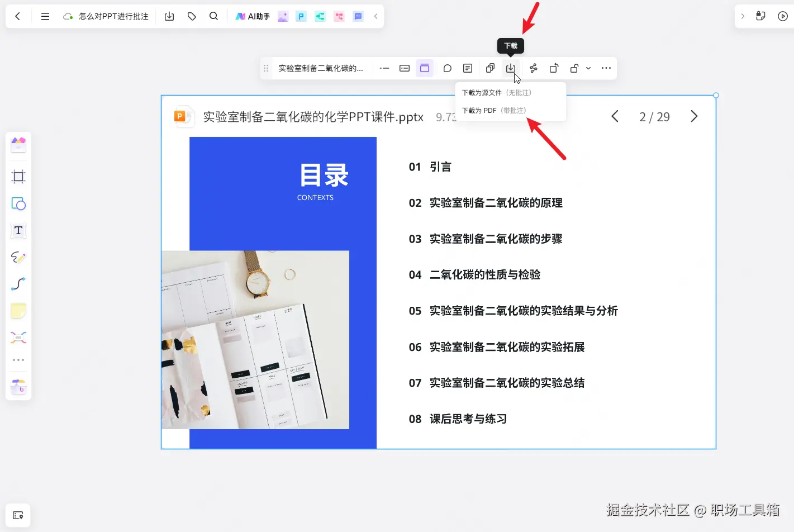Add a comment with the bubble icon
This screenshot has width=794, height=532.
(x=448, y=68)
